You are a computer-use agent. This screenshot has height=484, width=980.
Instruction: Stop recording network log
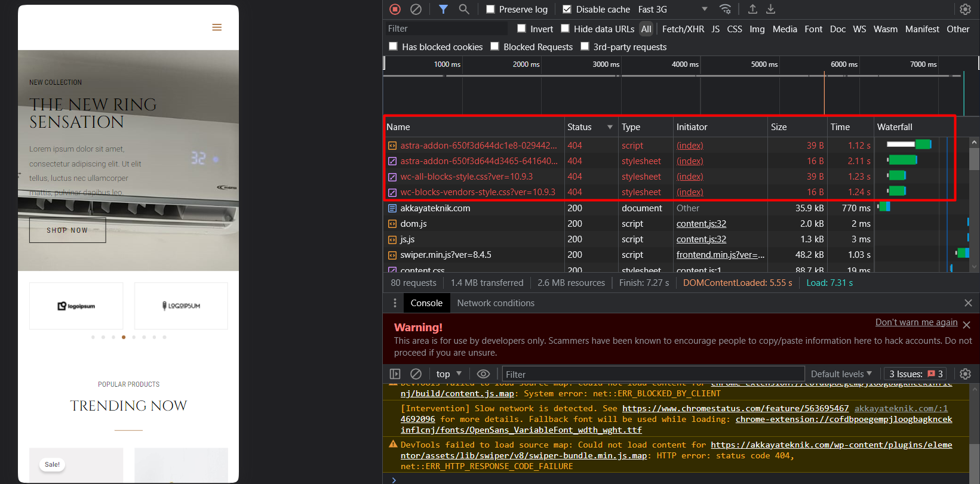(395, 9)
